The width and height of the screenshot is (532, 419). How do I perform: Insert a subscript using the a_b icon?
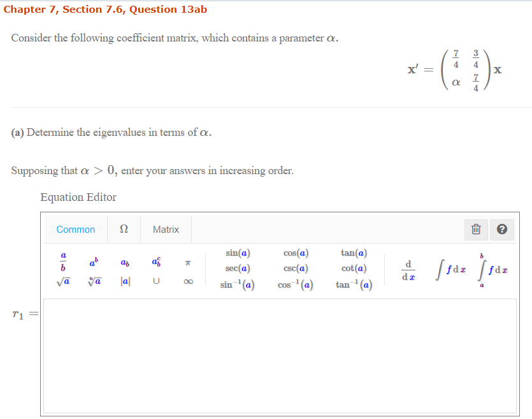pos(124,261)
